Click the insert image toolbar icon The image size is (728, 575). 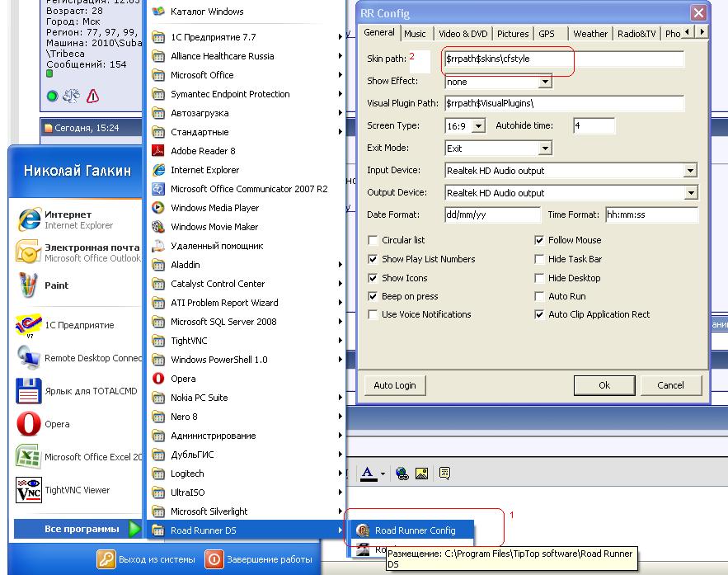click(x=421, y=474)
